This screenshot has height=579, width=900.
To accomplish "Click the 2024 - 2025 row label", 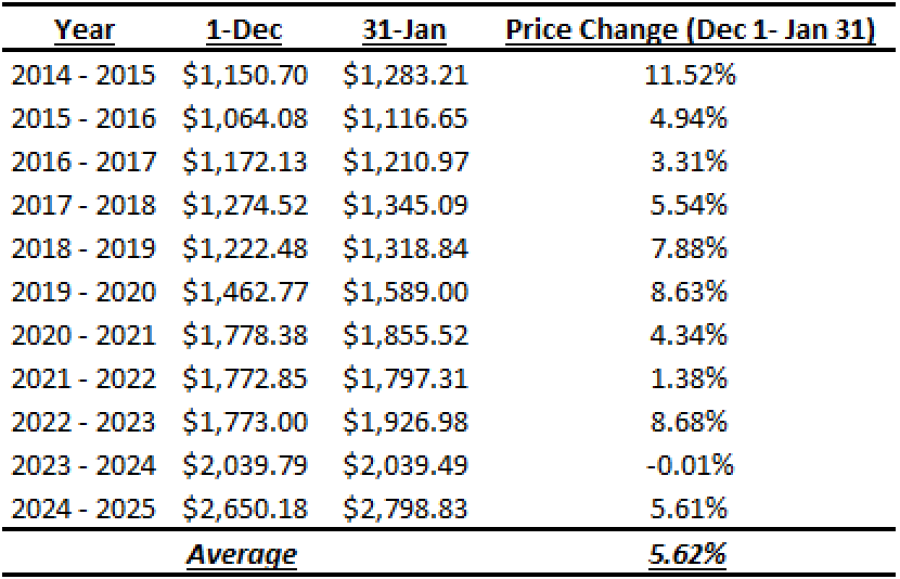I will 84,509.
